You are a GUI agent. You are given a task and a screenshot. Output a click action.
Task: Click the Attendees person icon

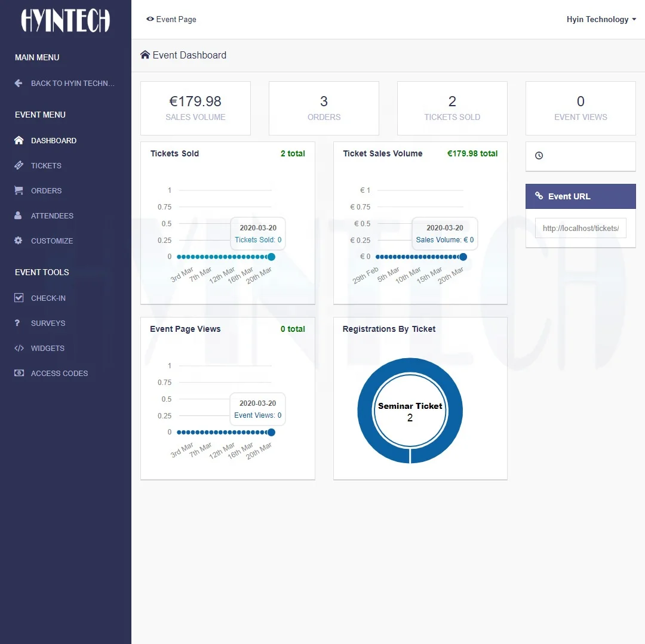click(18, 216)
